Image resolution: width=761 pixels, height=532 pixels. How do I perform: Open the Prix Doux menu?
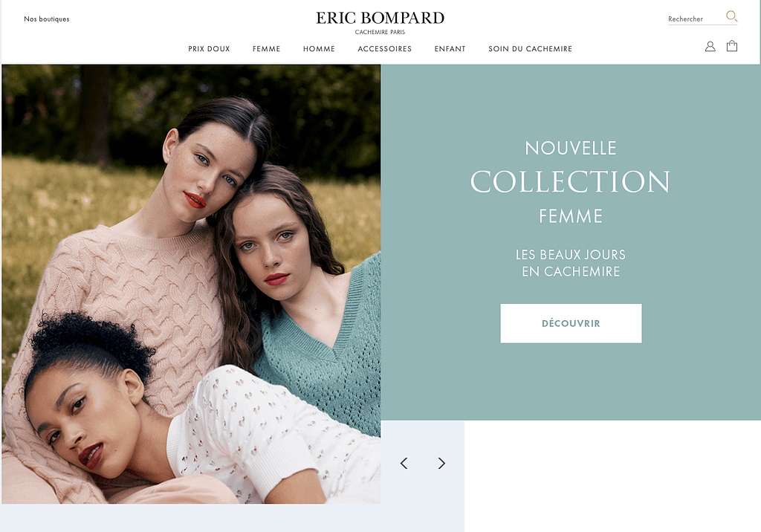[x=209, y=48]
